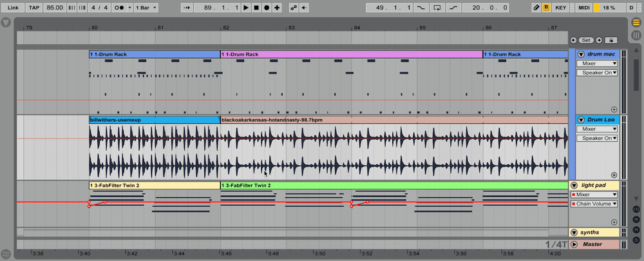This screenshot has width=644, height=261.
Task: Unfold the synths group track
Action: tap(574, 233)
